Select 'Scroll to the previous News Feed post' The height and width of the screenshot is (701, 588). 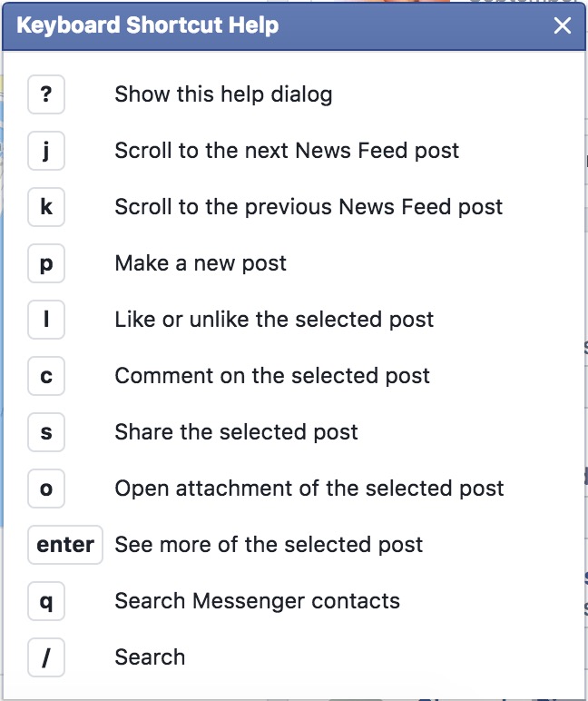[x=309, y=207]
